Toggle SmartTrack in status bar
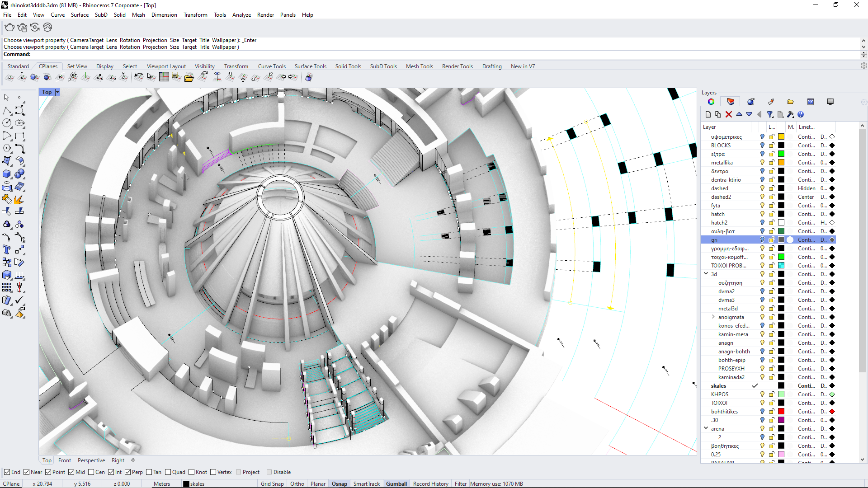Viewport: 868px width, 488px height. [366, 484]
